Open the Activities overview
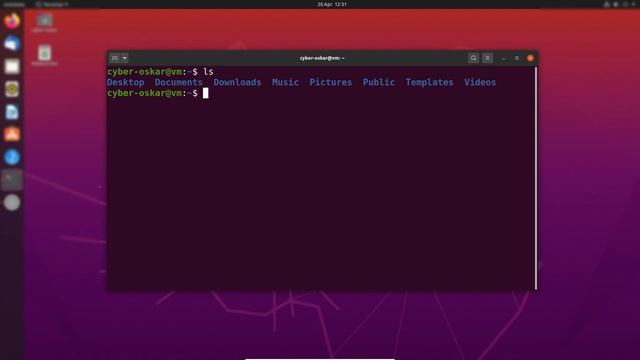Image resolution: width=640 pixels, height=360 pixels. coord(13,4)
